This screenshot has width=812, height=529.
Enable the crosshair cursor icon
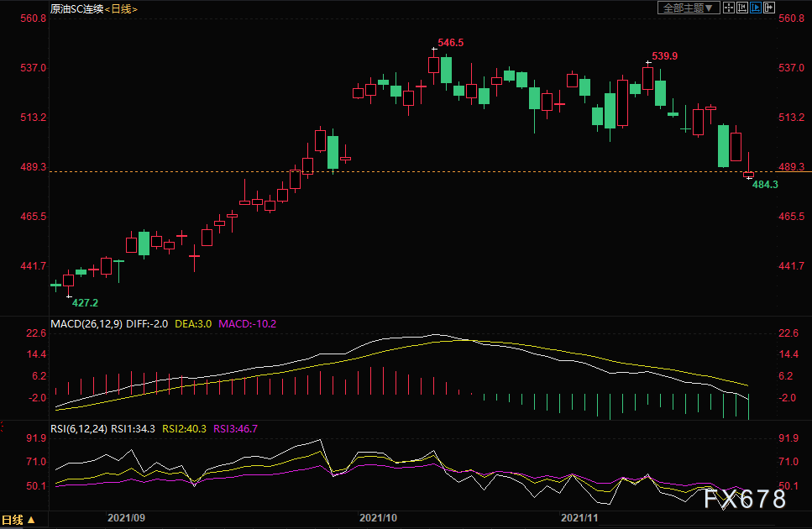tap(729, 8)
